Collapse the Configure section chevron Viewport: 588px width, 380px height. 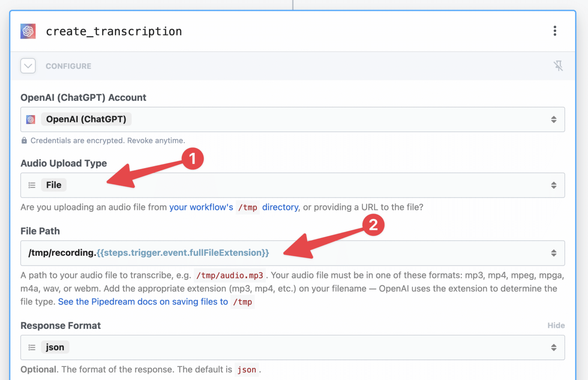(x=28, y=66)
